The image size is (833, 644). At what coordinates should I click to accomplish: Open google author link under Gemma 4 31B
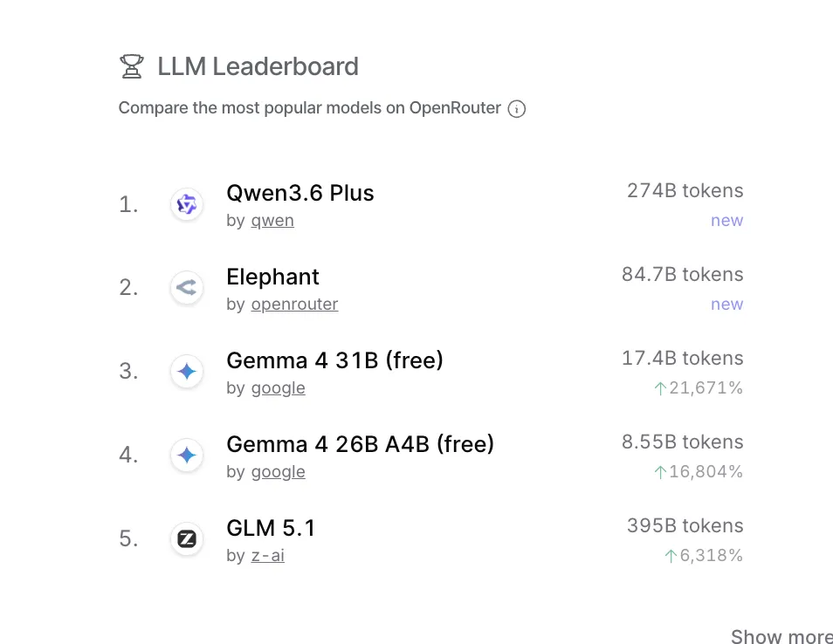(x=278, y=388)
